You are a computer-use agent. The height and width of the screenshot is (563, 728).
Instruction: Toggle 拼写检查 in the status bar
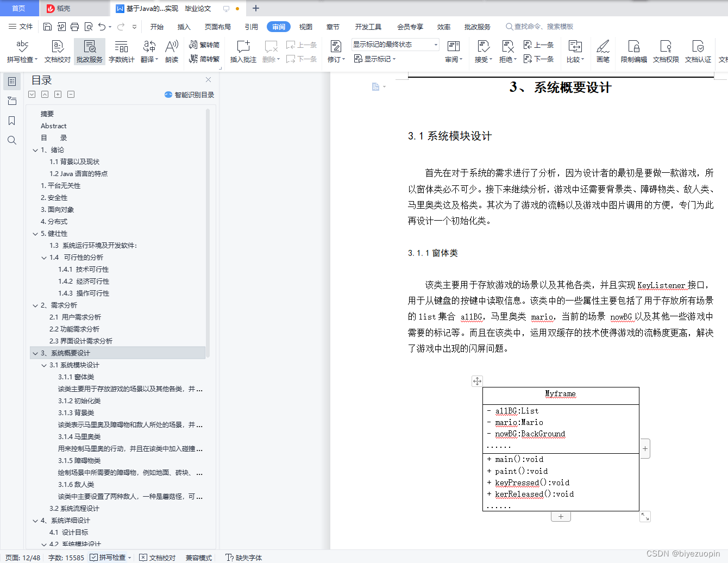pos(108,558)
